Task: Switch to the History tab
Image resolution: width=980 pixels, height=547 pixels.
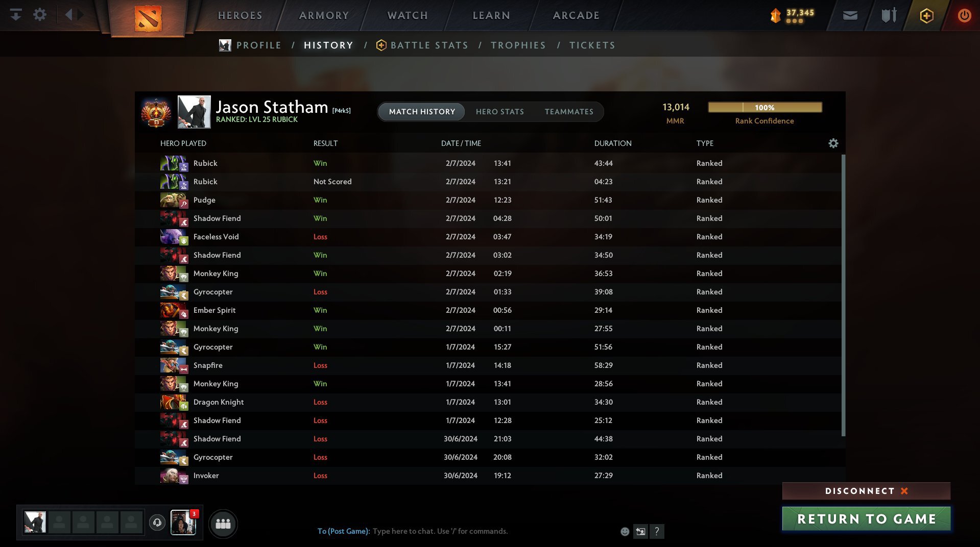Action: pos(328,45)
